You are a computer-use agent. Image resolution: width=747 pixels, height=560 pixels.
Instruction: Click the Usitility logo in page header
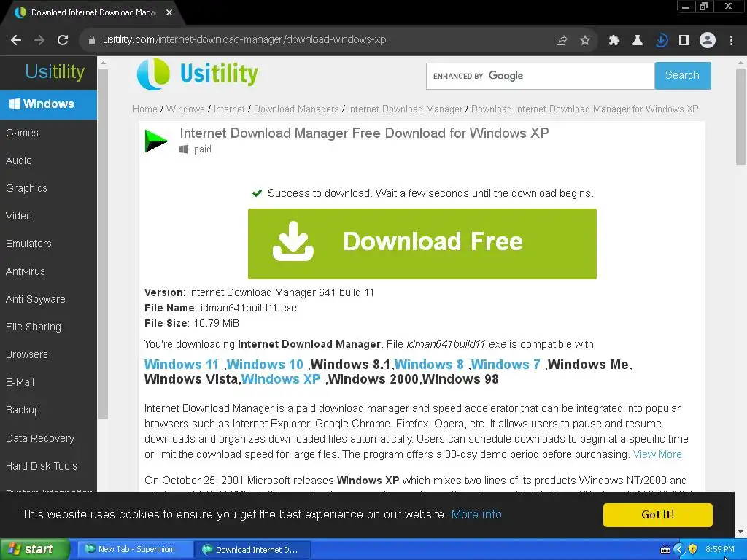(197, 74)
